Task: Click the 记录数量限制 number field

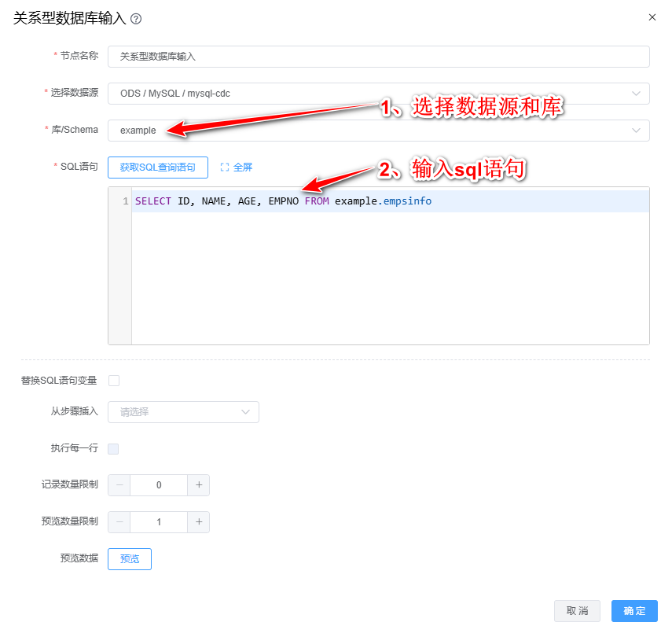Action: [159, 485]
